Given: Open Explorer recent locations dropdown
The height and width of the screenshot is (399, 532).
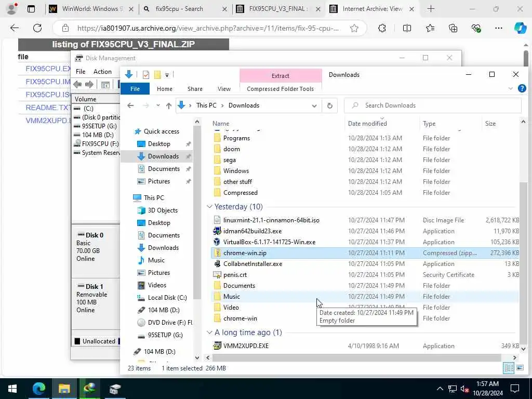Looking at the screenshot, I should coord(158,105).
